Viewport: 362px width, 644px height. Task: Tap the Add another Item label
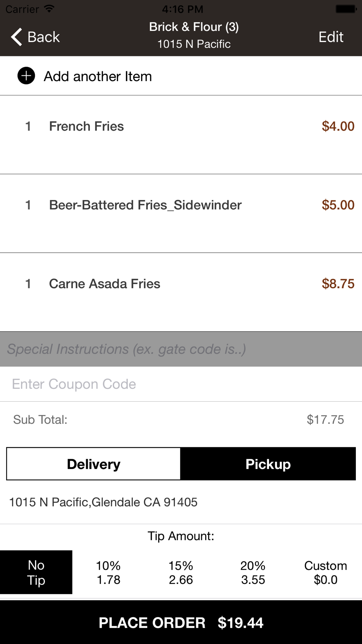[98, 76]
